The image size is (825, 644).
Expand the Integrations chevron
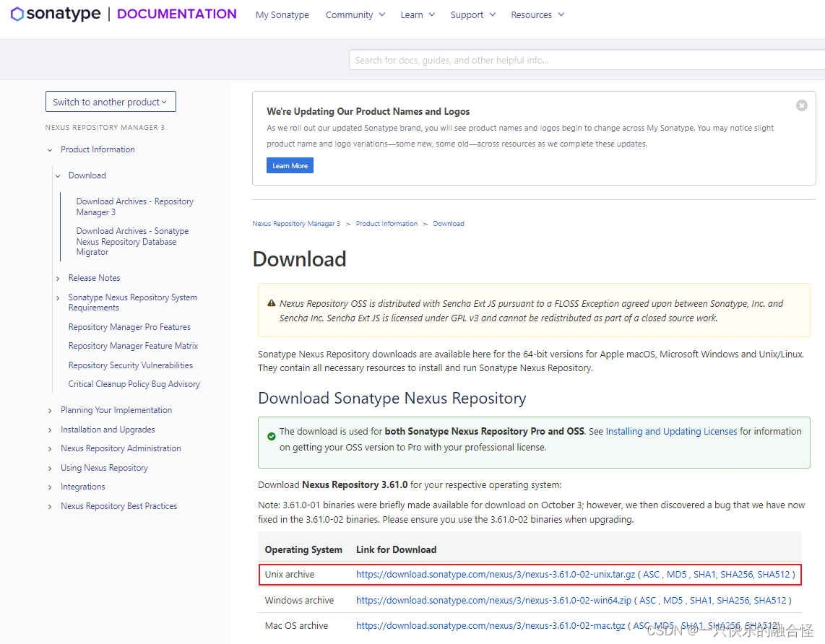50,488
